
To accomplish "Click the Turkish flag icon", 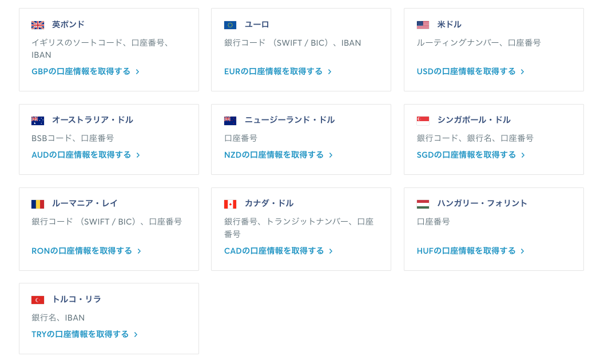I will (38, 300).
